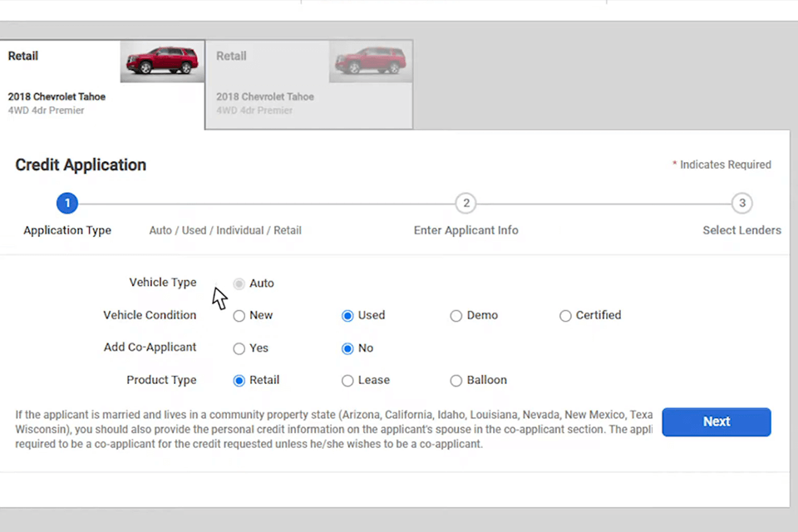Click the Credit Application heading
The height and width of the screenshot is (532, 798).
81,165
